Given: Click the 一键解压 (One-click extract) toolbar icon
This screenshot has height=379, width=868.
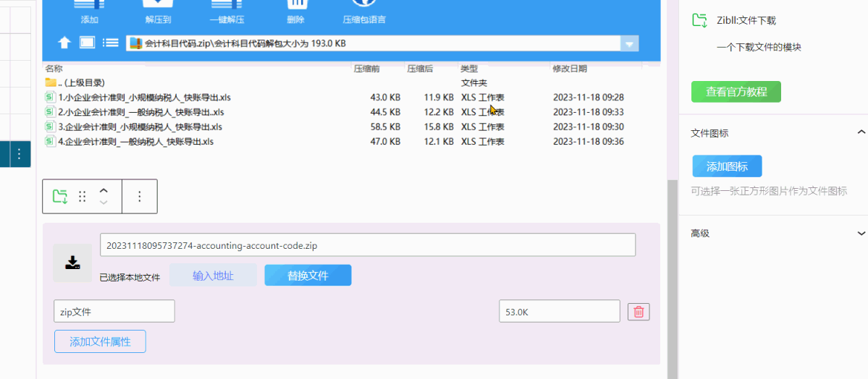Looking at the screenshot, I should click(x=227, y=4).
